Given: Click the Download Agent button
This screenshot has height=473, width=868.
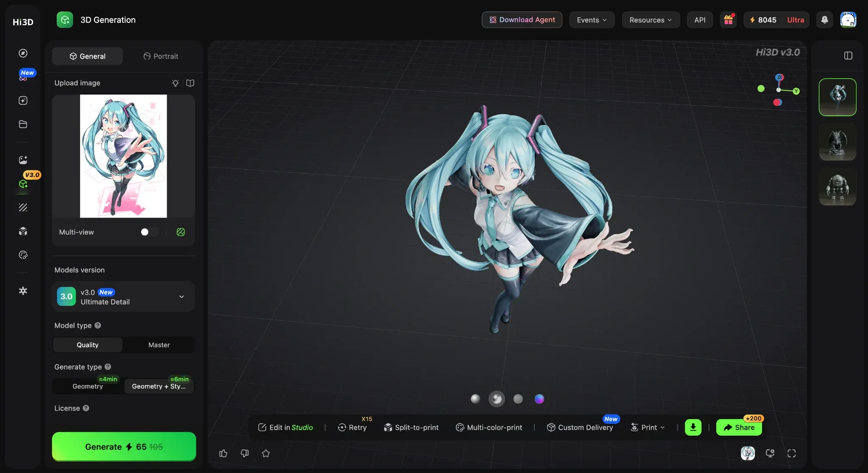Looking at the screenshot, I should (522, 20).
